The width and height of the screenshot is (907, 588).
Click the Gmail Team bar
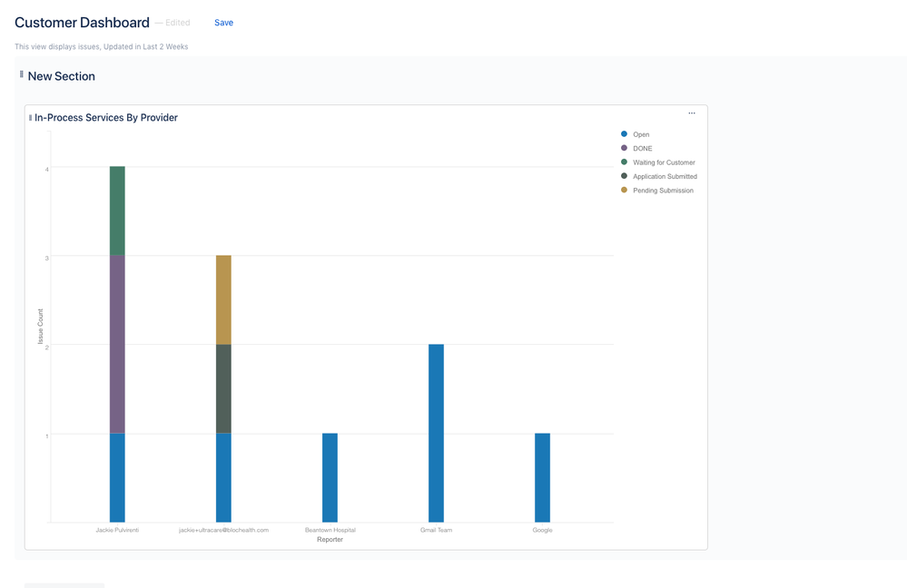point(436,433)
